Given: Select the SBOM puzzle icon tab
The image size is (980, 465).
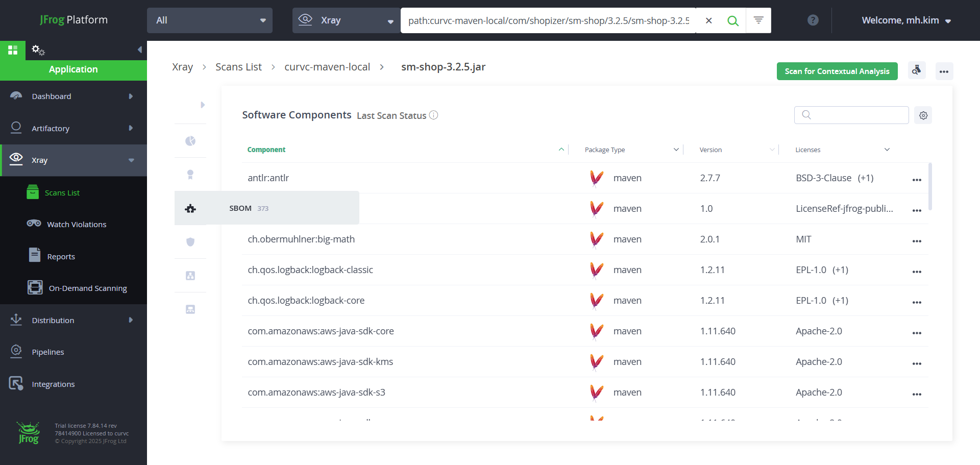Looking at the screenshot, I should (x=190, y=208).
